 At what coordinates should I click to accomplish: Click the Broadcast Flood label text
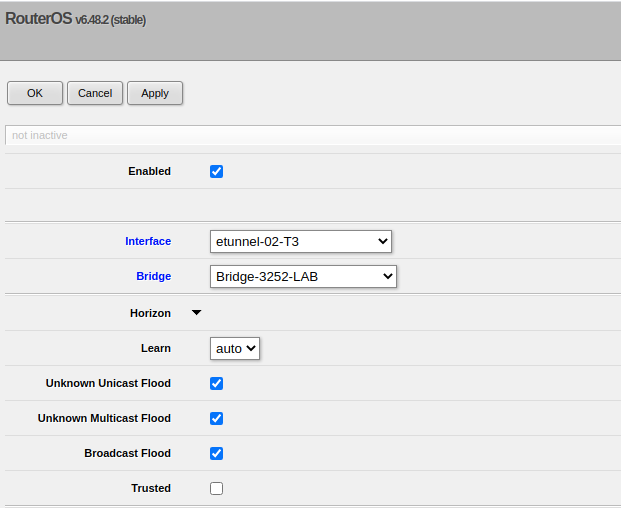127,453
